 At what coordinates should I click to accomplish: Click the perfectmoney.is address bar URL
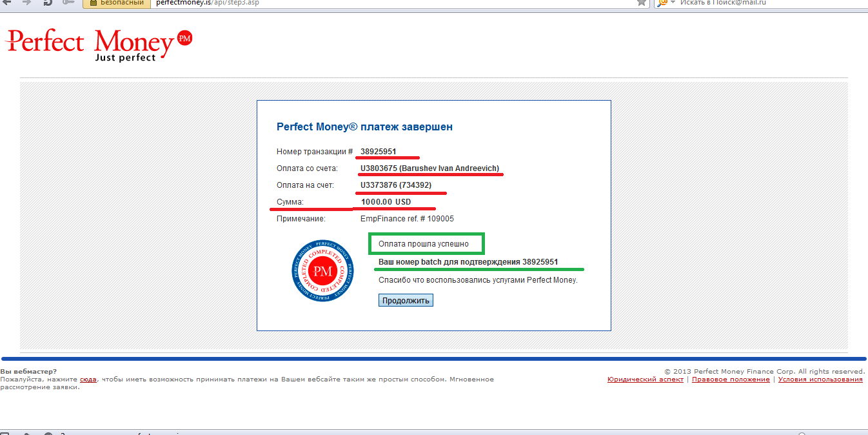coord(208,3)
